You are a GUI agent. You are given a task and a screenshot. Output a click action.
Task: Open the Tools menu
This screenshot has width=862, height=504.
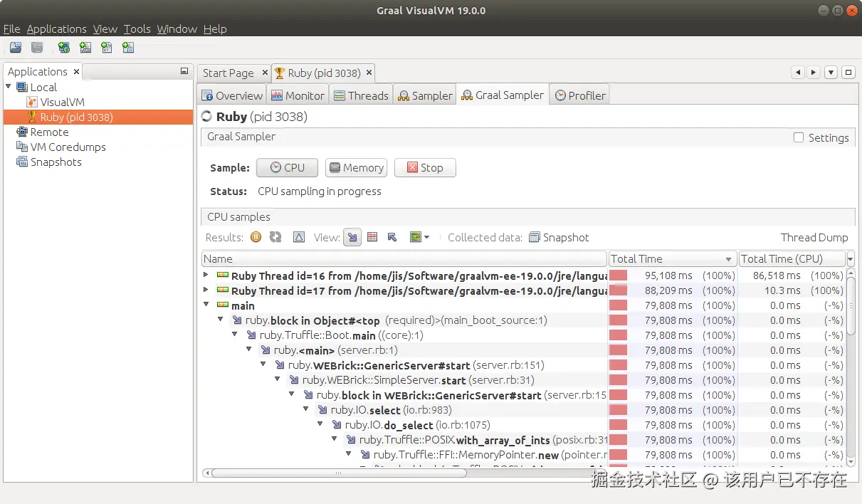137,28
